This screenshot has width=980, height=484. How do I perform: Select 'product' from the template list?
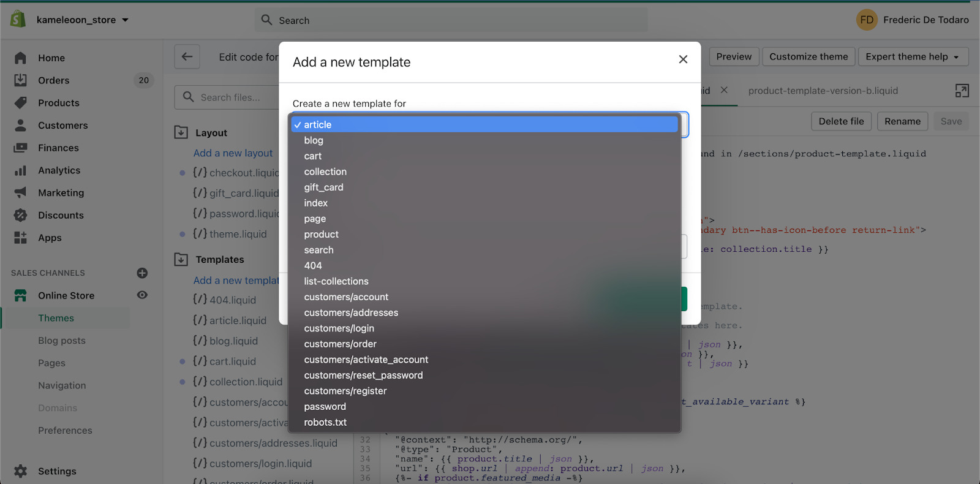pyautogui.click(x=322, y=235)
